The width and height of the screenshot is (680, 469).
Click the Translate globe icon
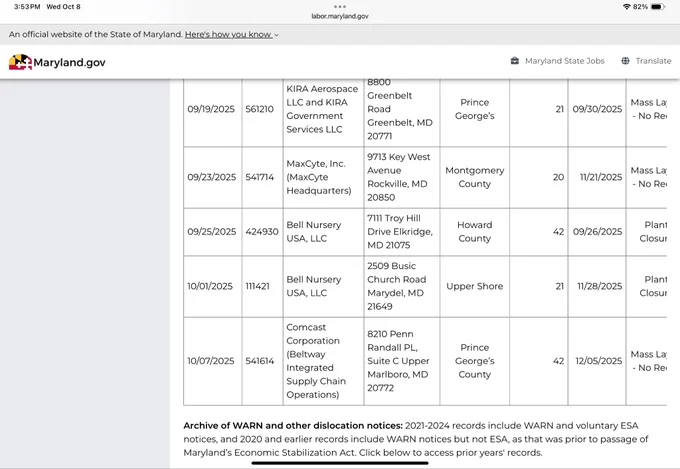coord(625,61)
